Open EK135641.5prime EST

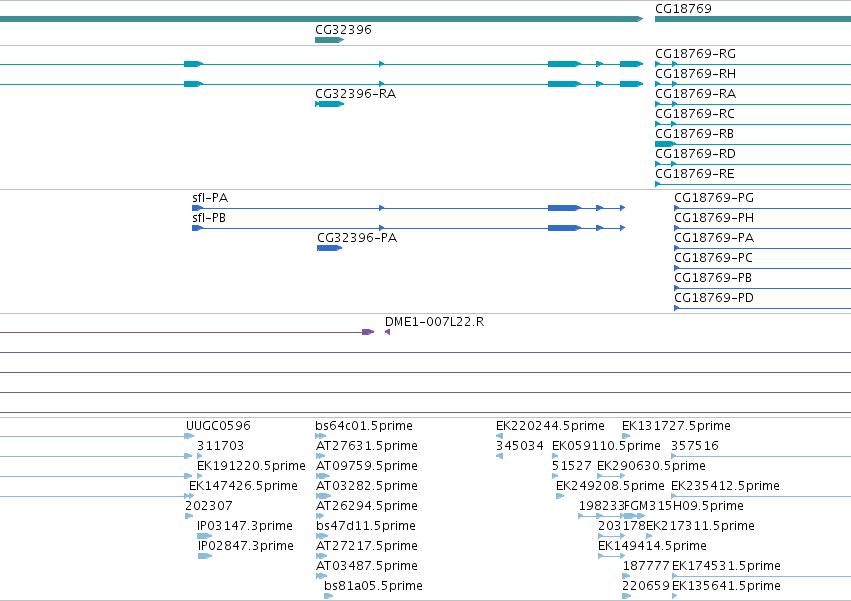point(726,586)
